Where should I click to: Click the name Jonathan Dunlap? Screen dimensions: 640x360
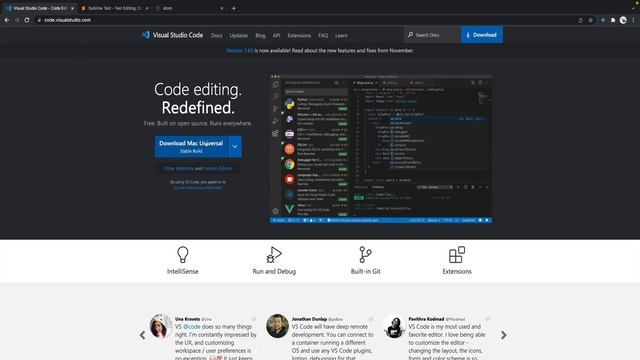coord(309,319)
